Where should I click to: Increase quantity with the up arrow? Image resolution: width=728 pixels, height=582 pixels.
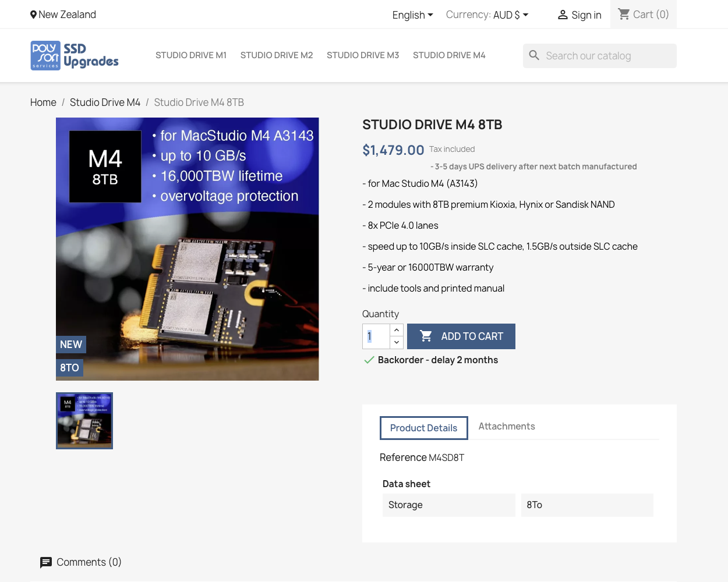click(397, 330)
